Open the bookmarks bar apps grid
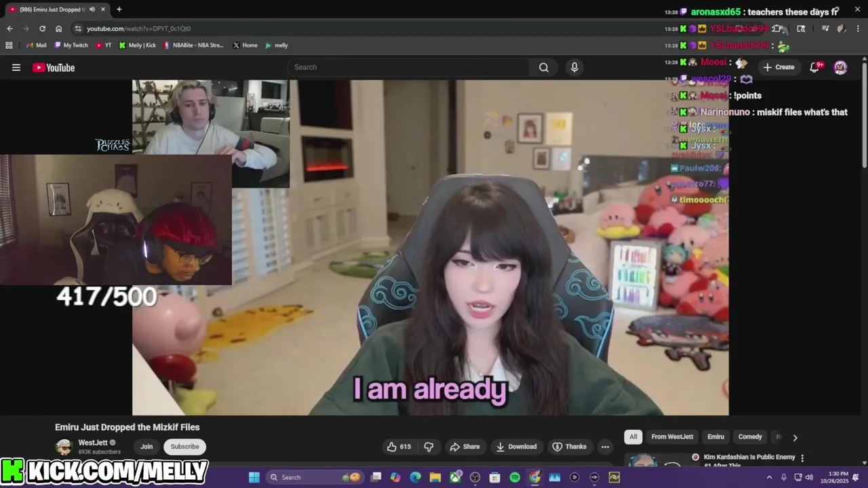This screenshot has width=868, height=488. (x=9, y=45)
